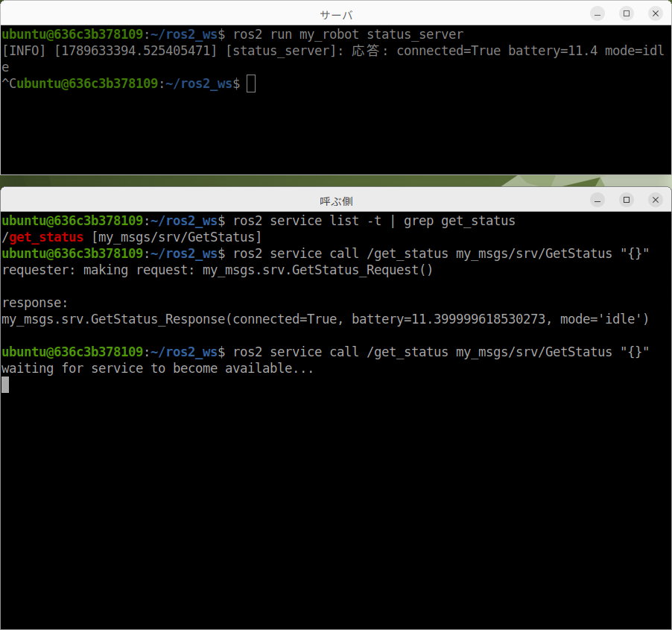The width and height of the screenshot is (672, 630).
Task: Click the red-highlighted get_status match
Action: point(46,237)
